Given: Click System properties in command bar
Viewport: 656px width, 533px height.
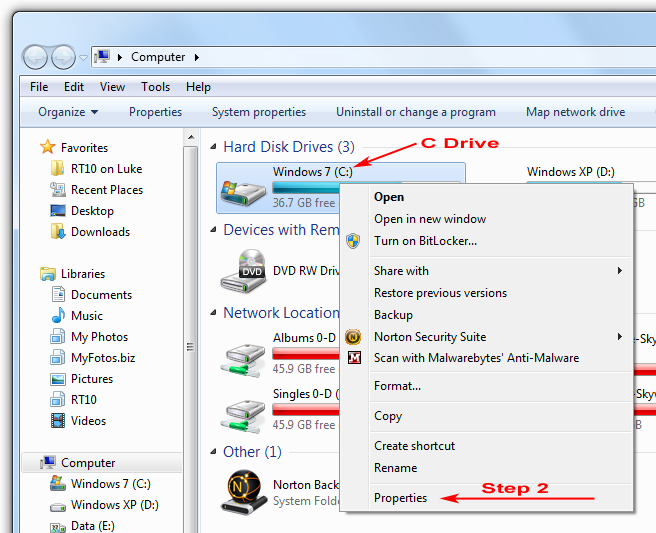Looking at the screenshot, I should (259, 112).
